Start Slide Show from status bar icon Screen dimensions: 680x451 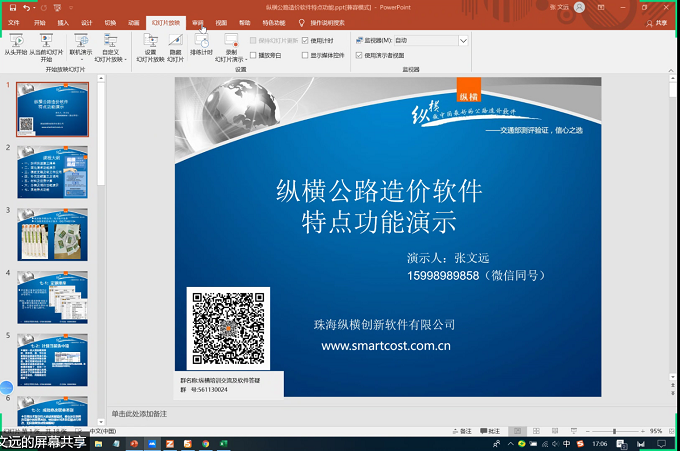tap(574, 431)
